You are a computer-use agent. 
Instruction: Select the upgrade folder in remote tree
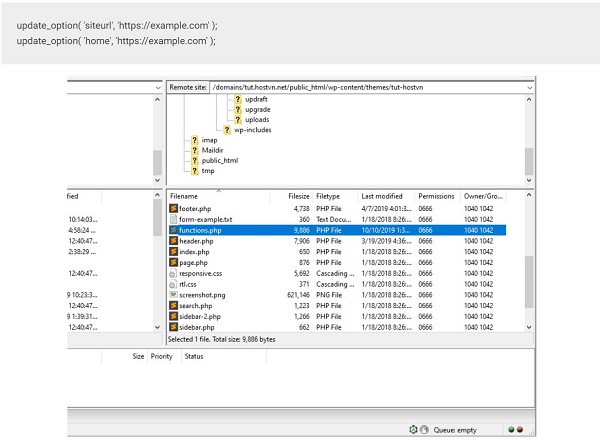[258, 109]
